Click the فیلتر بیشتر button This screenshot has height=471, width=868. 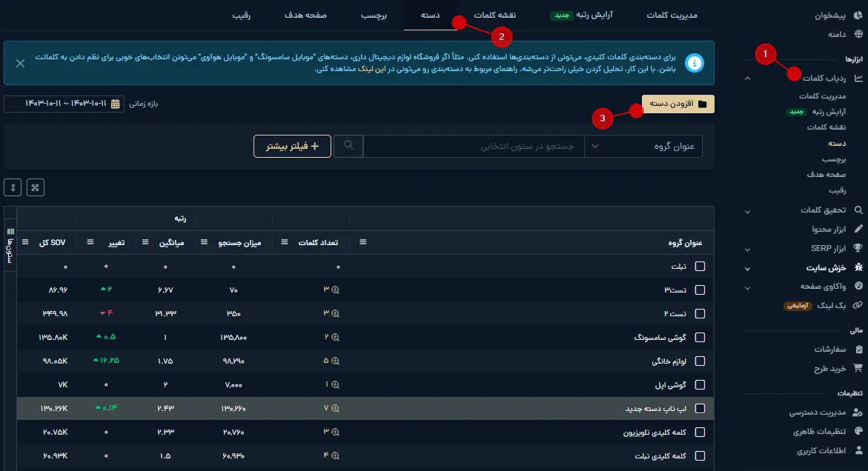coord(292,146)
